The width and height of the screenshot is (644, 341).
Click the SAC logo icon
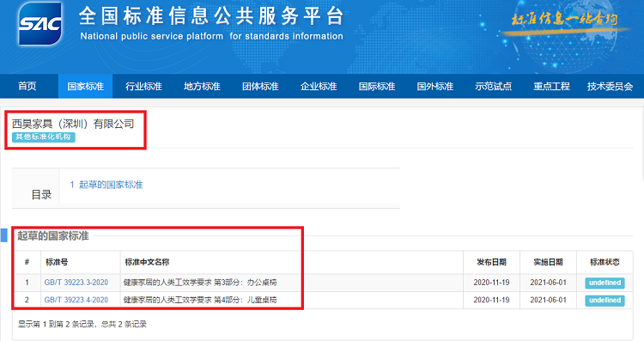coord(39,23)
